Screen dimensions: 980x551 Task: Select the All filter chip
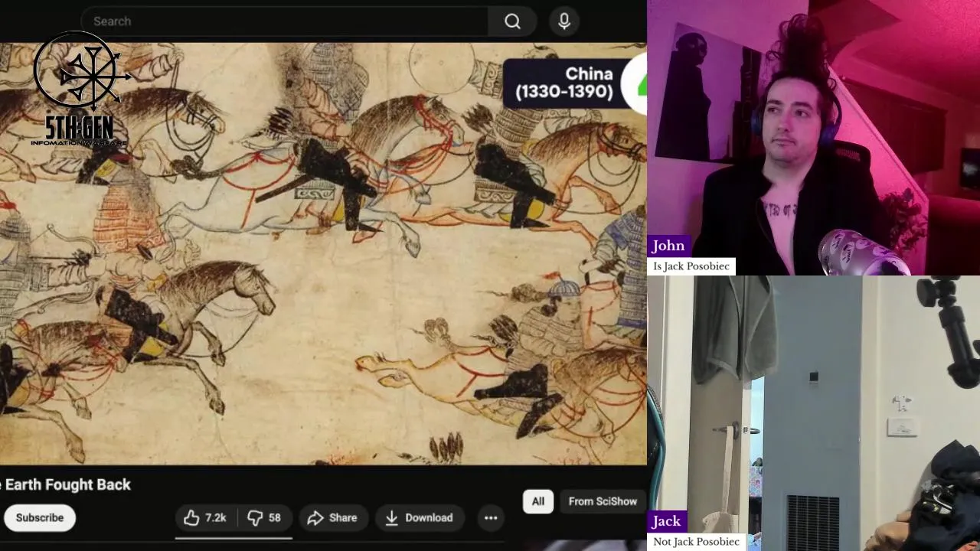click(538, 501)
